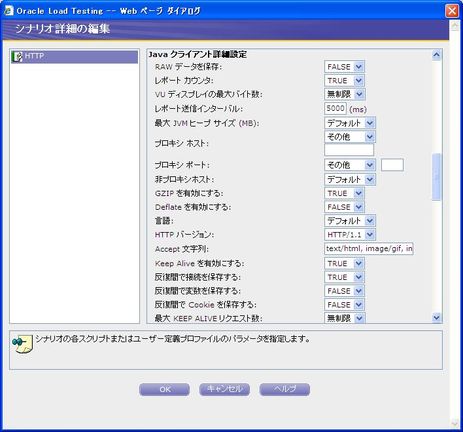
Task: Open the Deflate を有効にする dropdown
Action: tap(345, 207)
